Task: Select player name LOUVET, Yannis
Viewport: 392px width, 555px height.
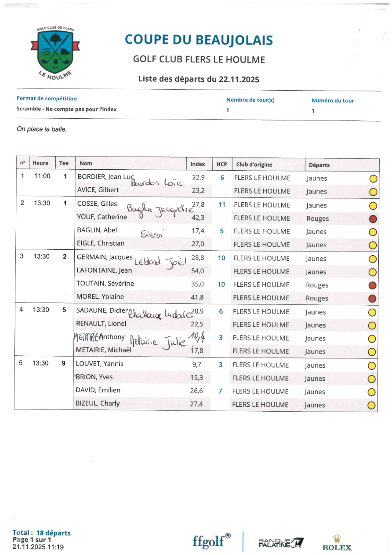Action: coord(99,364)
